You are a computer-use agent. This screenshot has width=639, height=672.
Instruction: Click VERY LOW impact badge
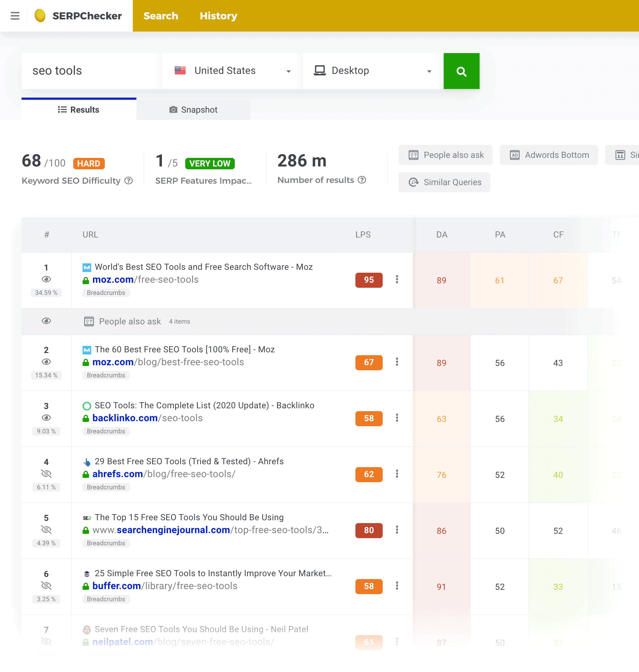[x=210, y=163]
